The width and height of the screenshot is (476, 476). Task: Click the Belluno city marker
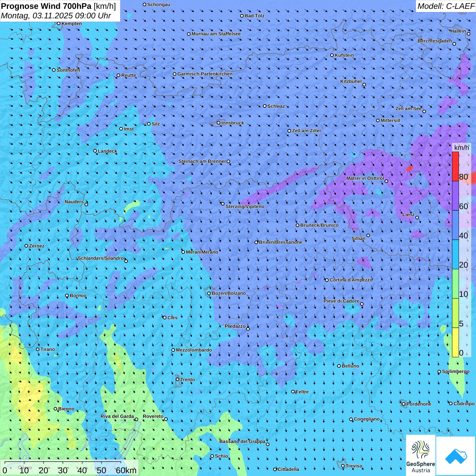point(339,366)
